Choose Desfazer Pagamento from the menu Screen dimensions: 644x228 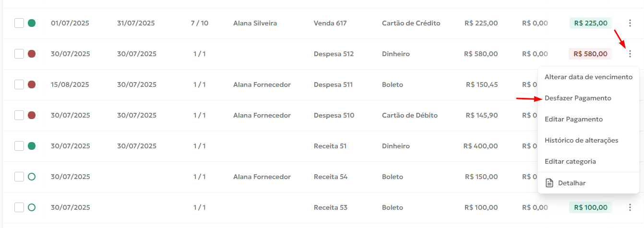coord(578,98)
